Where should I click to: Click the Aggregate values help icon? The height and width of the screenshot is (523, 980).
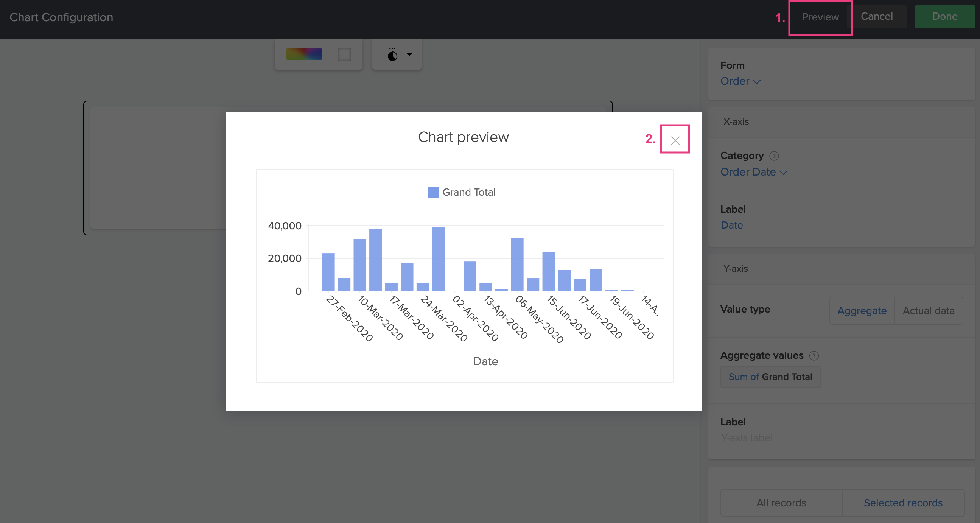pos(814,355)
